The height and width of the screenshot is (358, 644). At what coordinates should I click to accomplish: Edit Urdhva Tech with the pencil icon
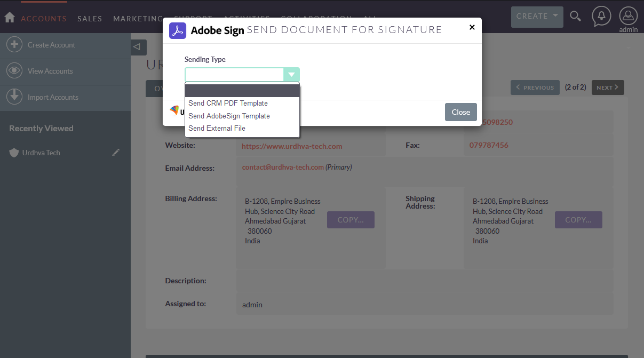[x=116, y=153]
